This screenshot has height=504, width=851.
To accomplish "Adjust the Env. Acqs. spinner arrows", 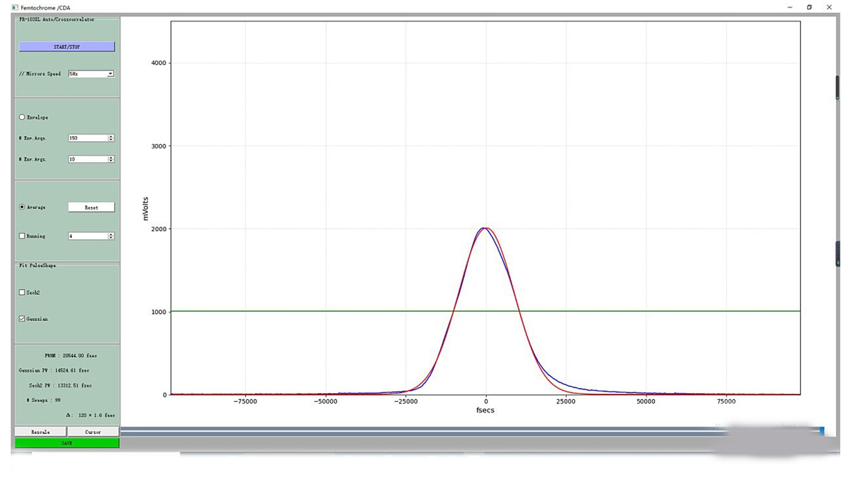I will click(x=111, y=138).
